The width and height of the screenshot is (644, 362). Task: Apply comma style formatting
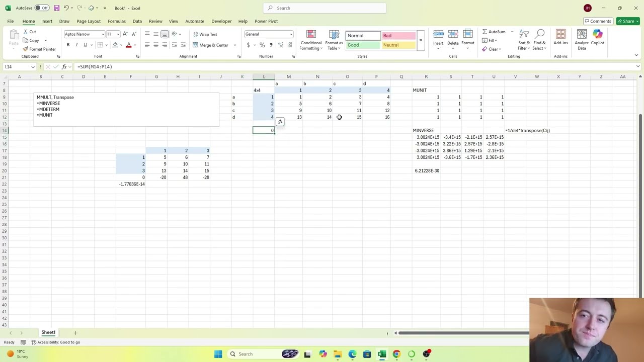[x=271, y=45]
